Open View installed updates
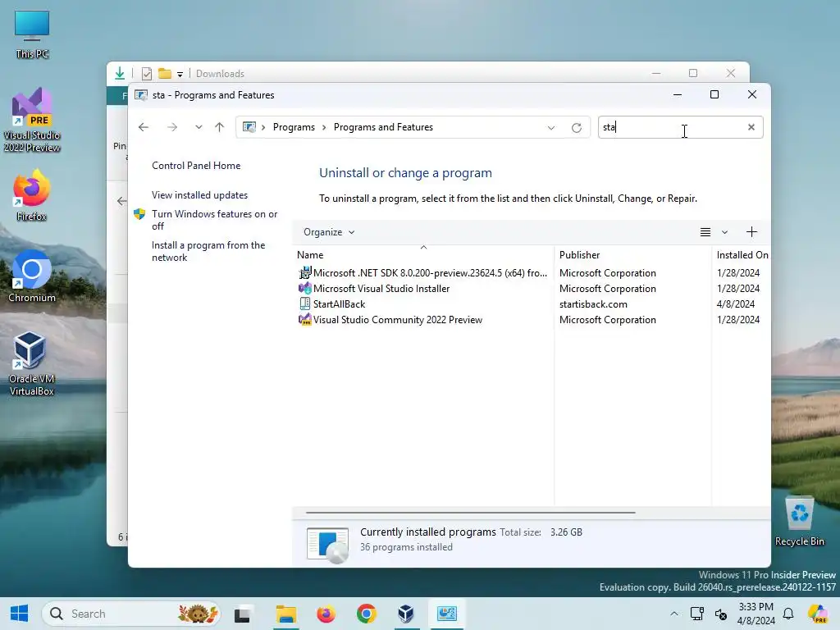The height and width of the screenshot is (630, 840). (x=199, y=195)
